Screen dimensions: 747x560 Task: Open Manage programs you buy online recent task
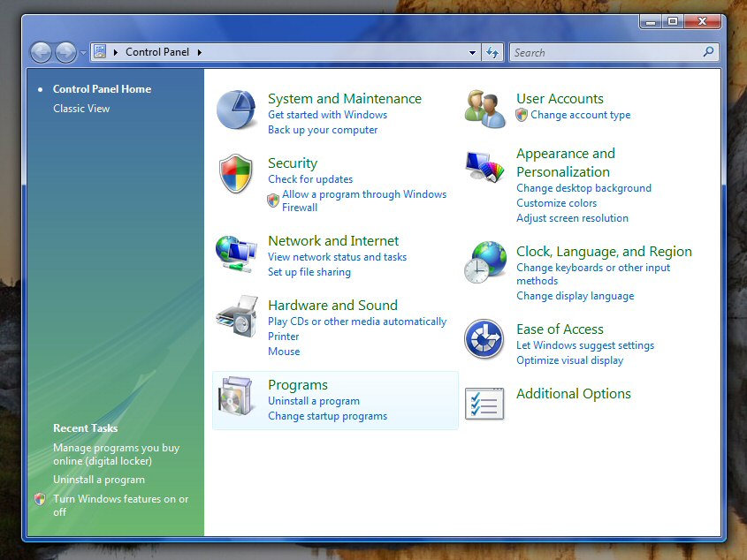[116, 454]
